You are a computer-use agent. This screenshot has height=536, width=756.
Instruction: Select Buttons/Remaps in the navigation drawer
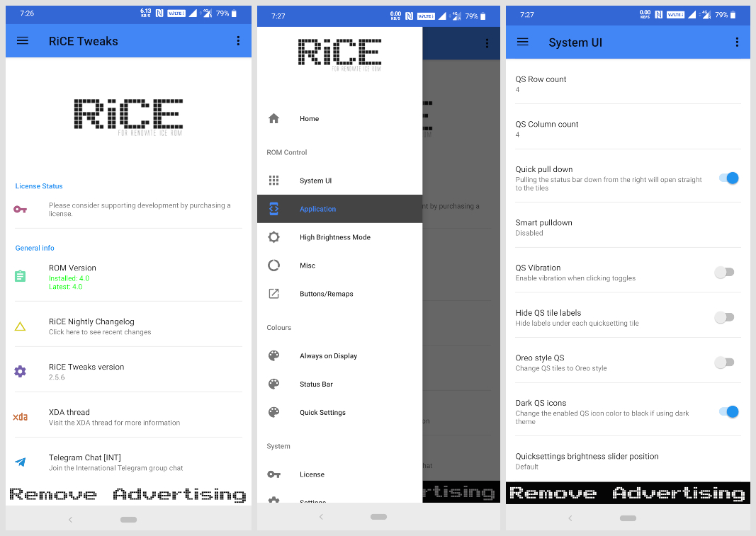pos(339,294)
